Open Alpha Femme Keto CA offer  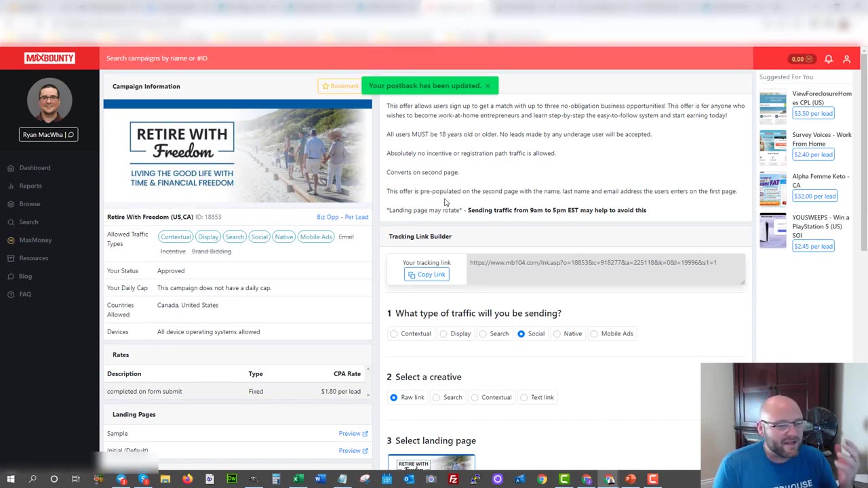[x=821, y=180]
